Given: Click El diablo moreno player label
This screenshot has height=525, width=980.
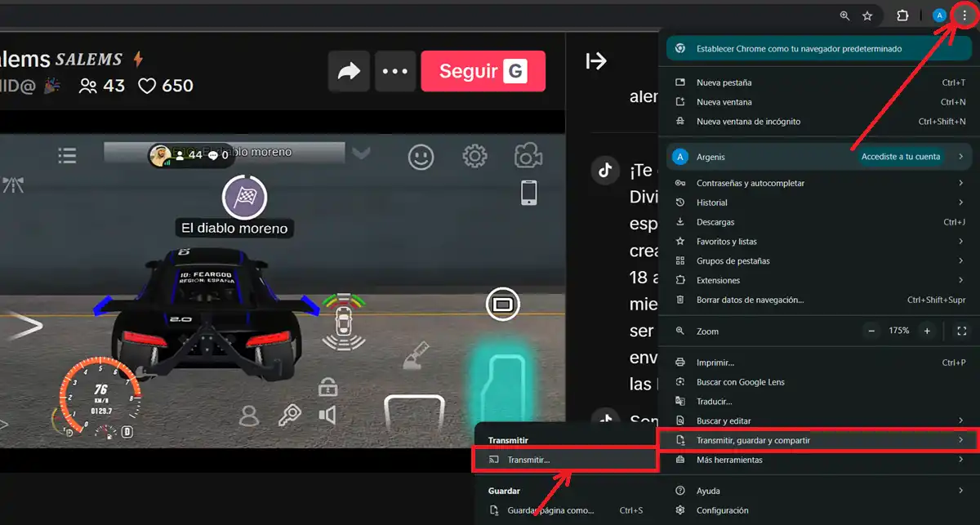Looking at the screenshot, I should point(235,229).
